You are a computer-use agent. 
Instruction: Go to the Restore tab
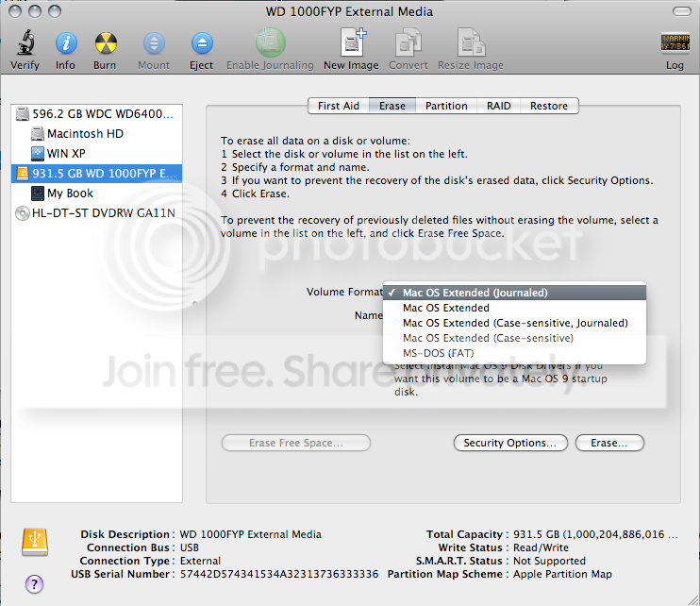click(548, 106)
